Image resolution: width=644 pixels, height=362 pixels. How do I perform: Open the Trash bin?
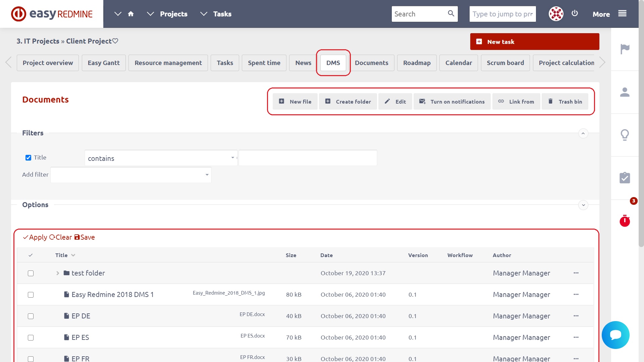point(565,102)
